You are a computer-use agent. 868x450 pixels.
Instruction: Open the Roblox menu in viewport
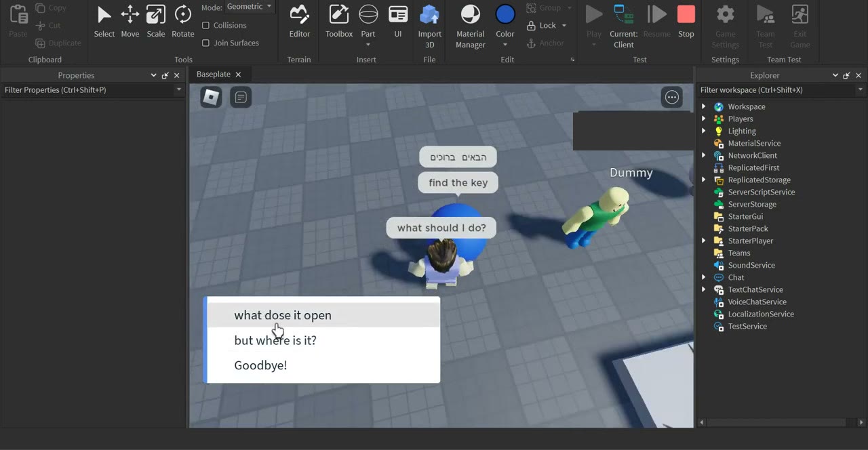point(211,97)
